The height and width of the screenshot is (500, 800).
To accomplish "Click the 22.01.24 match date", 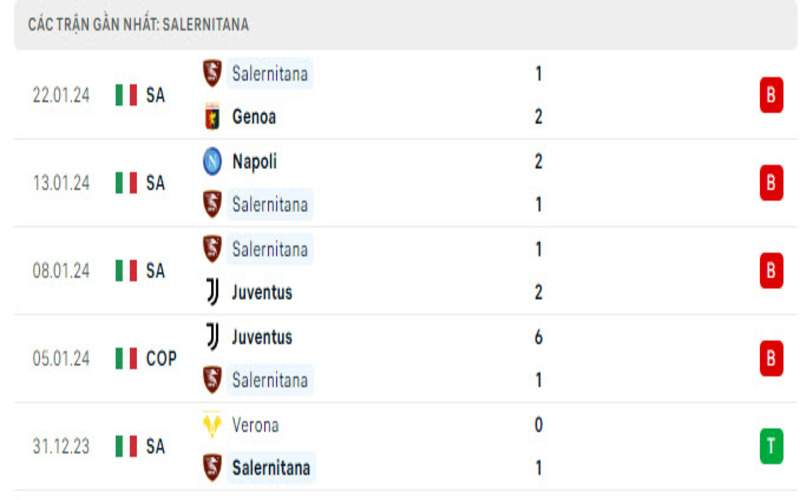I will (x=61, y=95).
